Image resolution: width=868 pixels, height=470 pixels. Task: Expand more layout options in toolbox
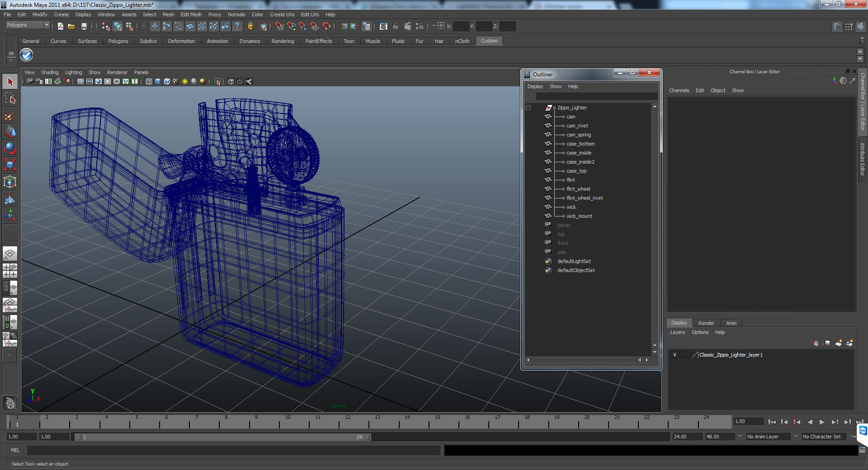point(10,355)
